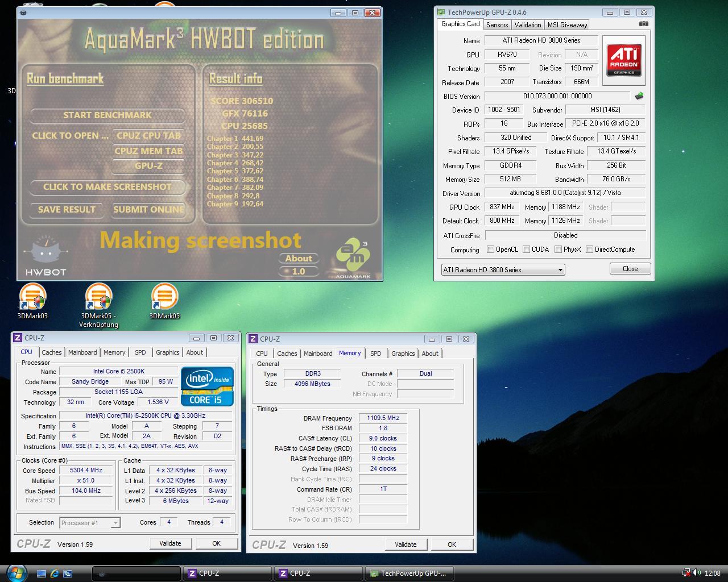Image resolution: width=728 pixels, height=582 pixels.
Task: Click the TechPowerUp GPU-Z taskbar button
Action: coord(409,573)
